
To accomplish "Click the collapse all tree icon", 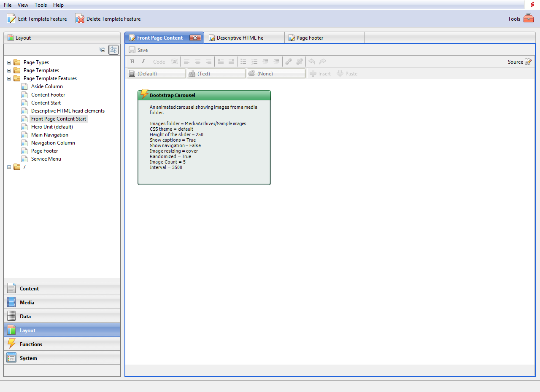I will [102, 50].
